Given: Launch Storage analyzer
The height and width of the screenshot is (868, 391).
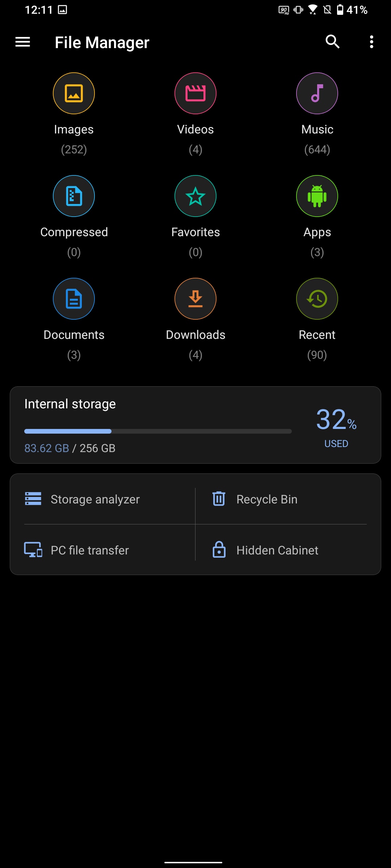Looking at the screenshot, I should pos(95,499).
